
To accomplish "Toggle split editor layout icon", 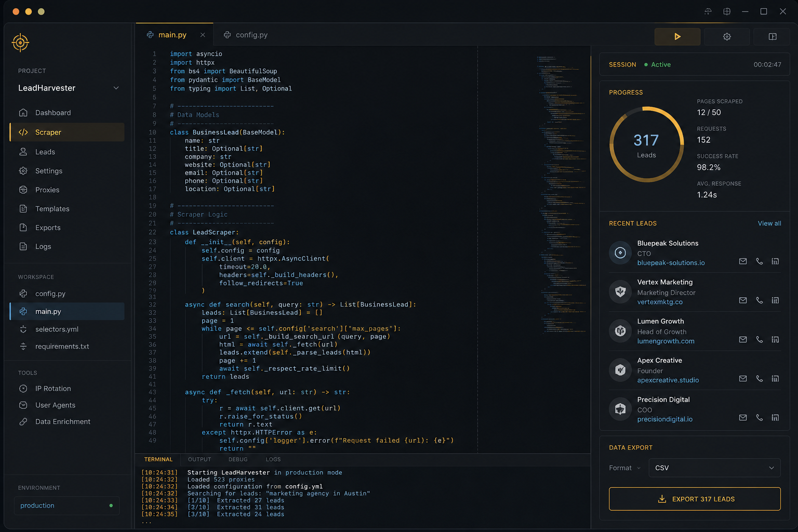I will (773, 36).
